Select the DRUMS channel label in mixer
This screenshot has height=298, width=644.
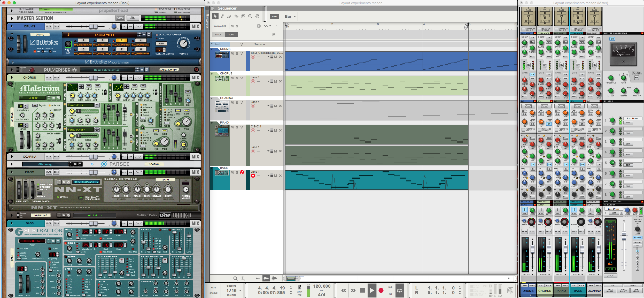[528, 291]
